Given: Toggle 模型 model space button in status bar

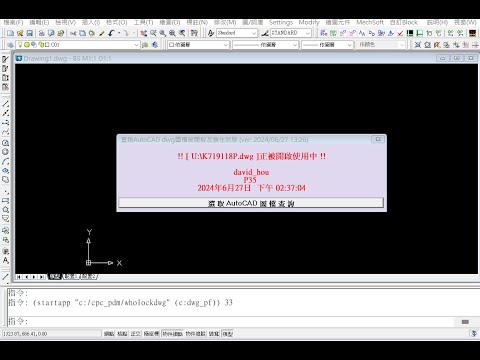Looking at the screenshot, I should [x=228, y=334].
